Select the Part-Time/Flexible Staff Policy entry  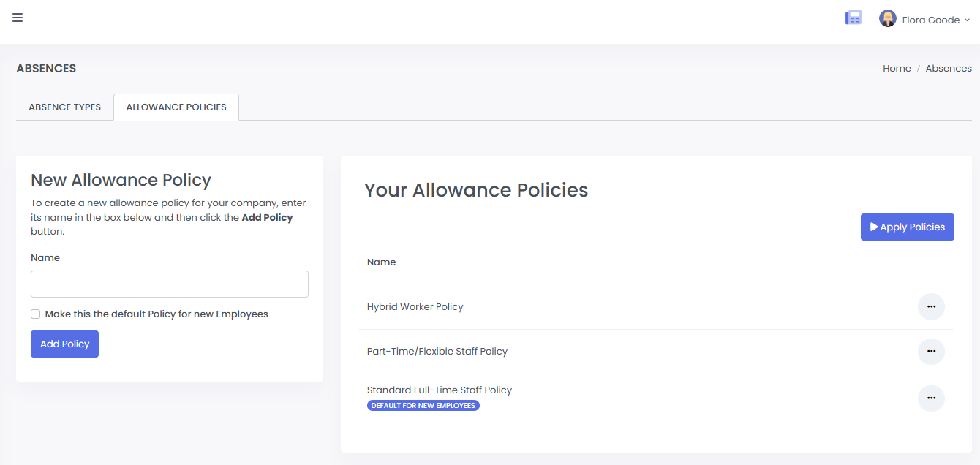pyautogui.click(x=437, y=351)
